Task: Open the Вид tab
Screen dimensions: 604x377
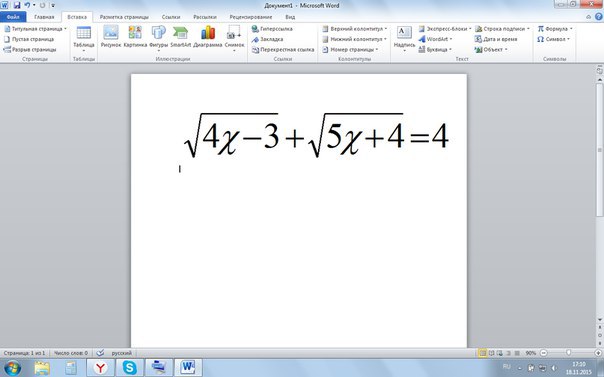Action: coord(290,17)
